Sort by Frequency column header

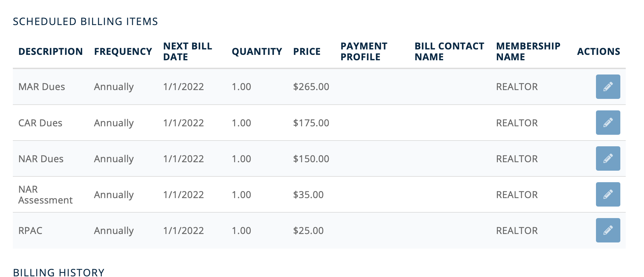(x=123, y=51)
